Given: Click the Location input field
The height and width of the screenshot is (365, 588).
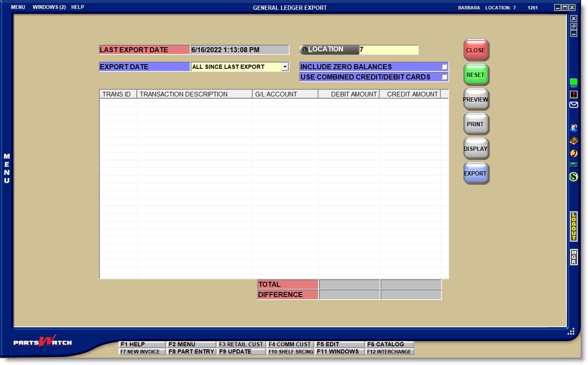Looking at the screenshot, I should [388, 50].
